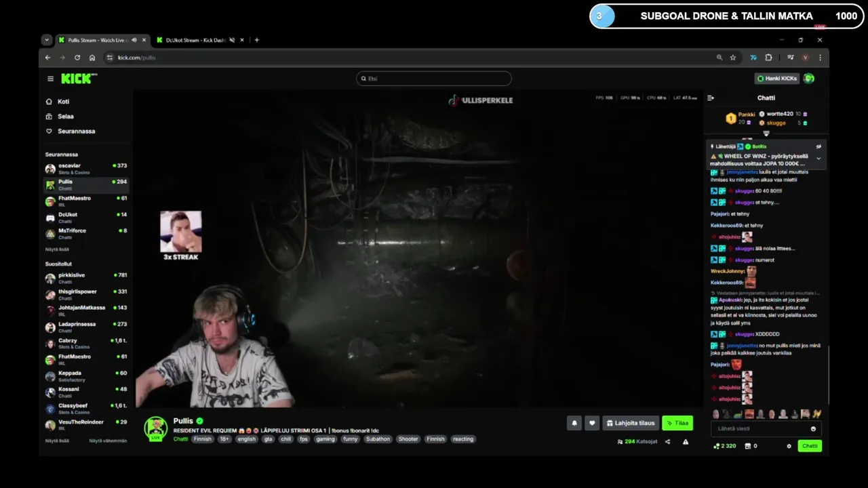Report the stream with the warning triangle icon
Screen dimensions: 868x488
pos(686,442)
